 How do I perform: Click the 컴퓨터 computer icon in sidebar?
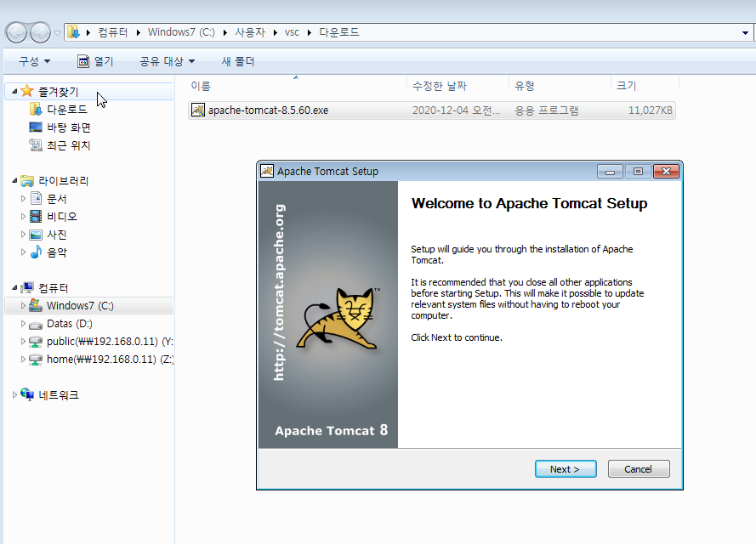[27, 287]
